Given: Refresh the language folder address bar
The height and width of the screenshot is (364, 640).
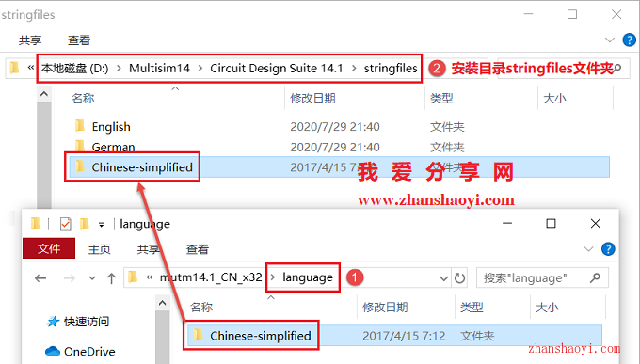Looking at the screenshot, I should point(459,278).
